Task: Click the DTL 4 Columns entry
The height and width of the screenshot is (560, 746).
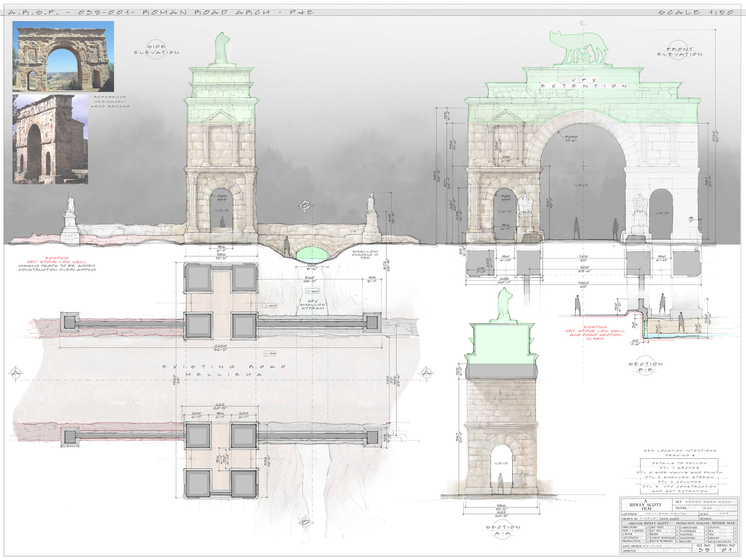Action: pyautogui.click(x=679, y=482)
